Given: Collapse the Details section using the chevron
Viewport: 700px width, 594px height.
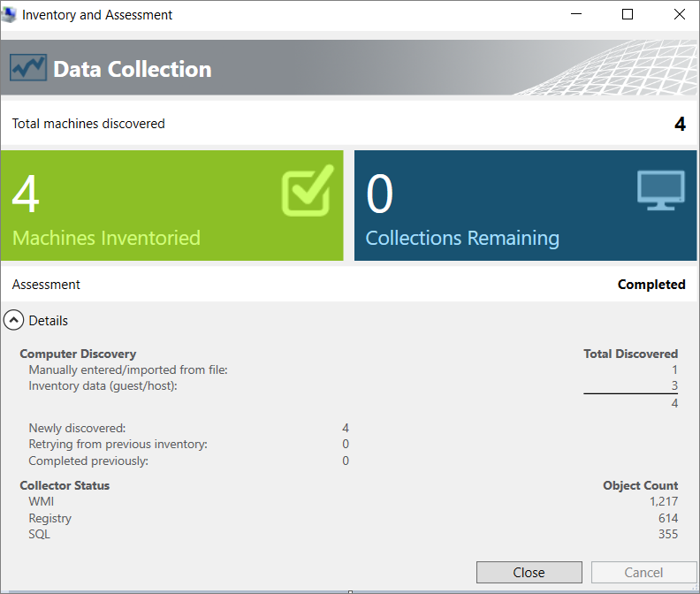Looking at the screenshot, I should (x=15, y=321).
